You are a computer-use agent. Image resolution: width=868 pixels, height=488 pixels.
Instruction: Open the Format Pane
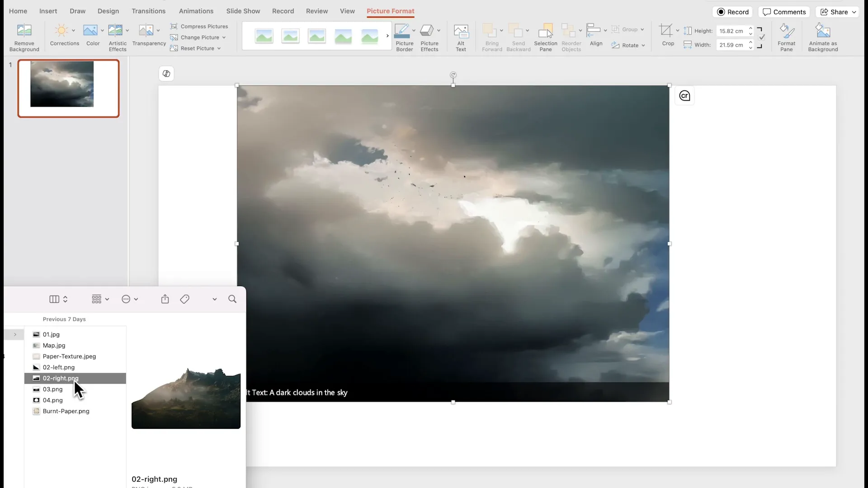point(787,38)
